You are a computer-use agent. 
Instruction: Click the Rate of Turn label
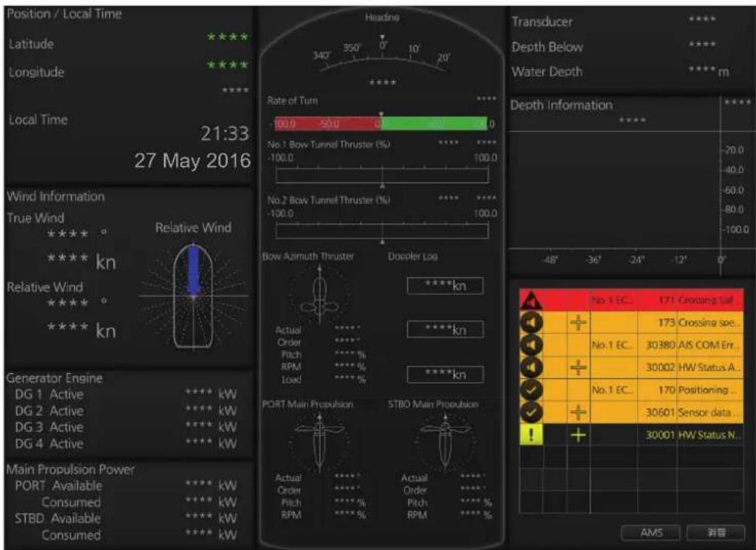point(292,100)
